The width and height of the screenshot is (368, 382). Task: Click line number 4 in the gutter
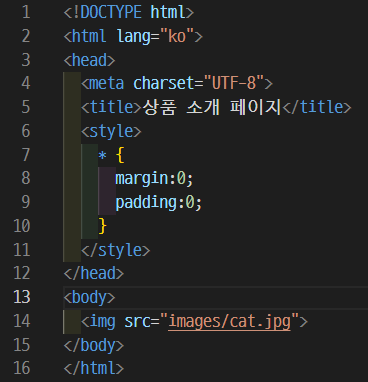pyautogui.click(x=26, y=83)
